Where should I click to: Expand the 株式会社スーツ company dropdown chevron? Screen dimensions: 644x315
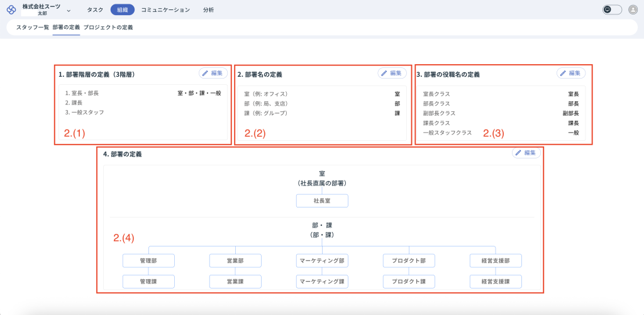click(69, 10)
